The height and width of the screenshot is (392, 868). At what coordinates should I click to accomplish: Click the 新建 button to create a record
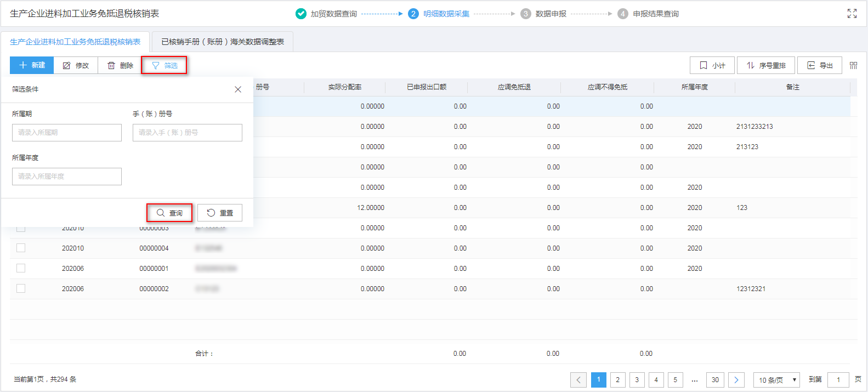click(x=32, y=65)
